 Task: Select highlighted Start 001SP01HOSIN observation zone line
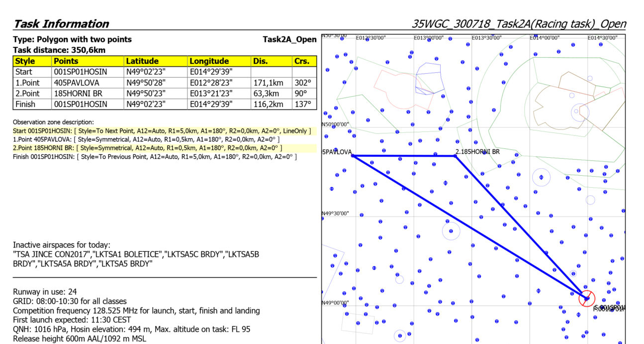point(162,131)
